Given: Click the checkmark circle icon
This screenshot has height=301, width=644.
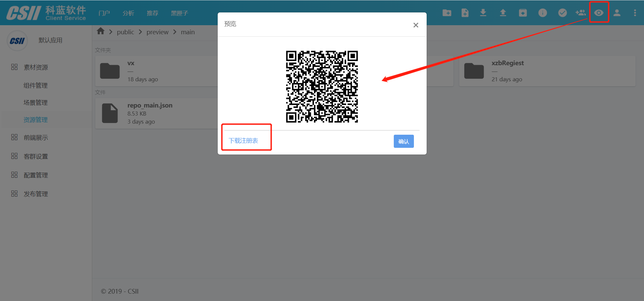Looking at the screenshot, I should [562, 13].
